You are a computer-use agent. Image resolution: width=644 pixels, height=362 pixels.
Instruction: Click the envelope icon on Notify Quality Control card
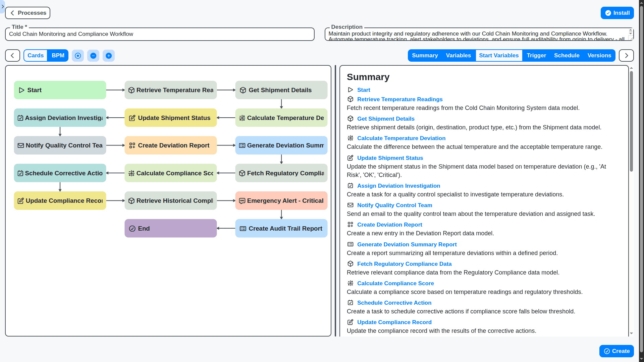pyautogui.click(x=21, y=145)
